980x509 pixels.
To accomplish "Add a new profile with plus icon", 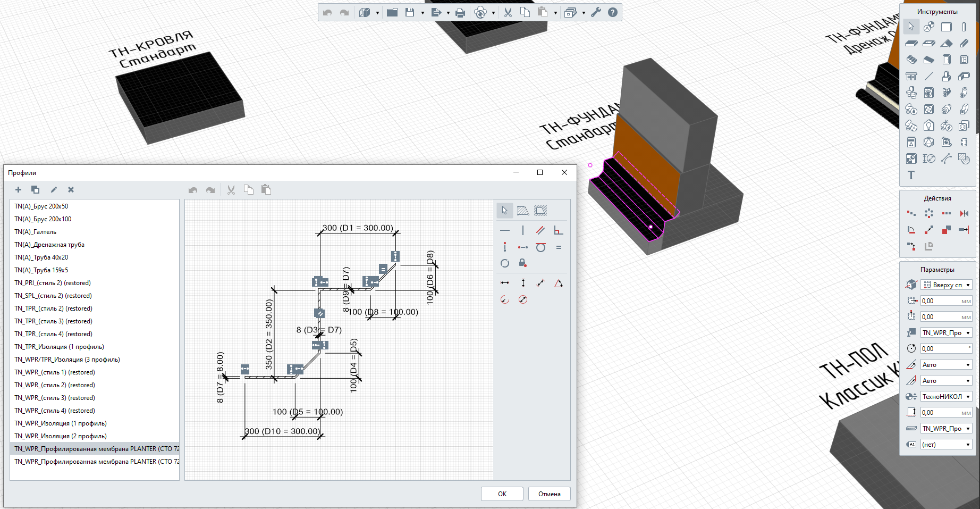I will tap(18, 190).
